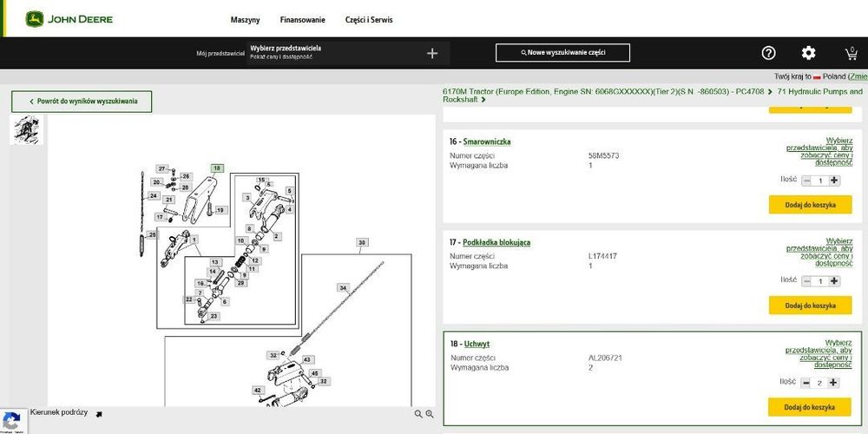
Task: Increase quantity for Uchwyt
Action: (x=833, y=383)
